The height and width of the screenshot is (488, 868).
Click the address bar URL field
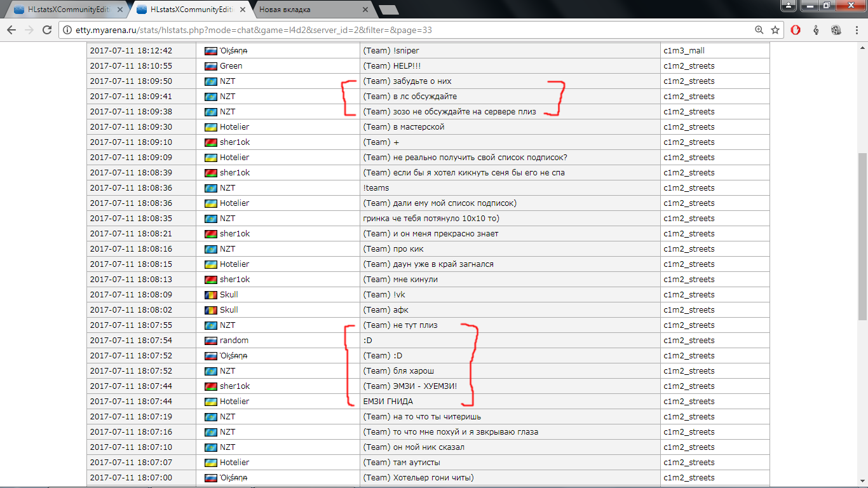click(x=407, y=30)
